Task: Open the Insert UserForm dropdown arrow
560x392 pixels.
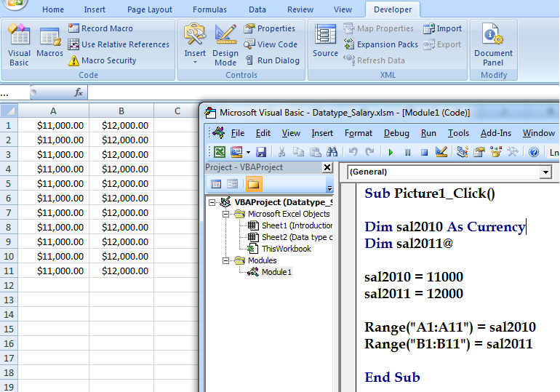Action: [248, 153]
